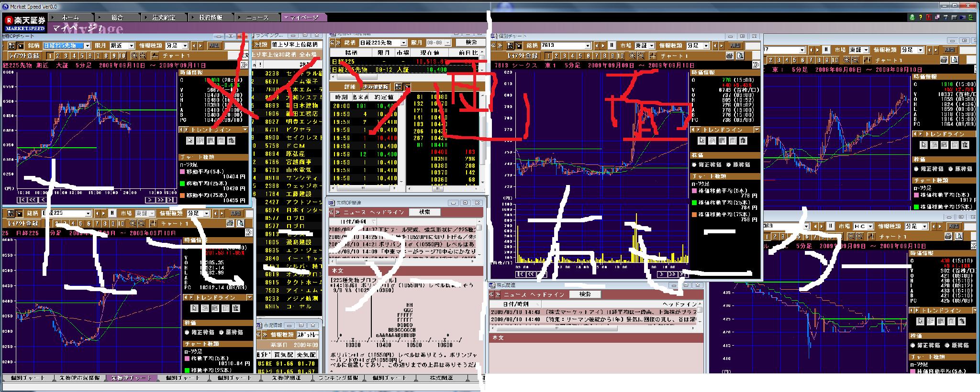Image resolution: width=980 pixels, height=392 pixels.
Task: Open the 注文約定 menu tab
Action: 164,18
